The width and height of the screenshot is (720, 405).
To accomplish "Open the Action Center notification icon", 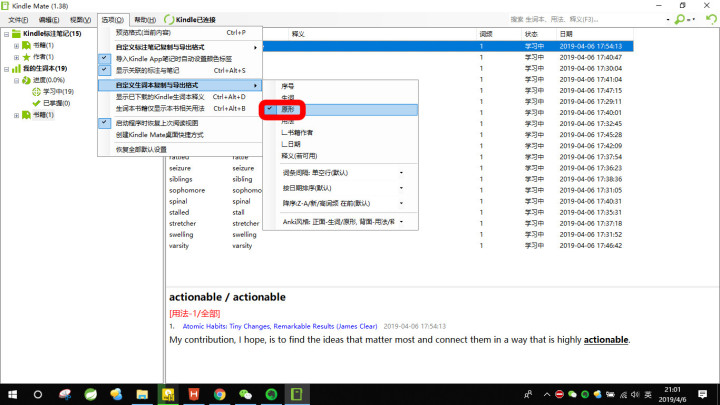I will [x=702, y=394].
